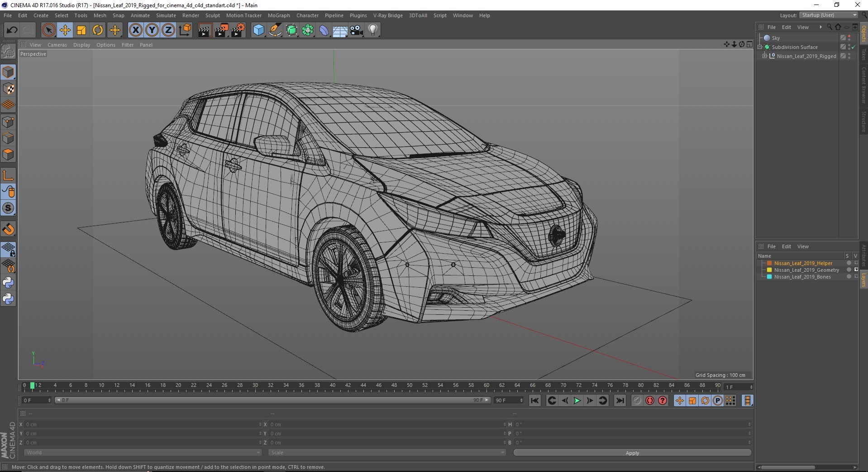Go to start of animation
The image size is (868, 472).
[535, 400]
